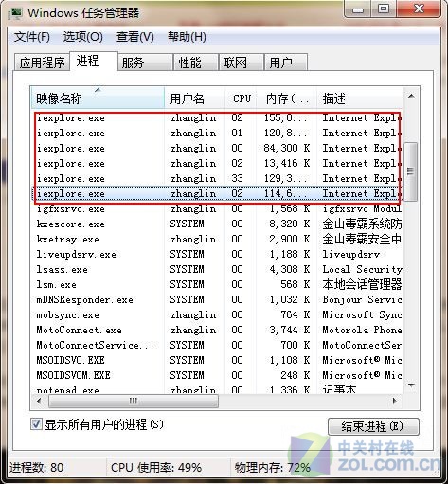Switch to the 服务 tab

point(146,63)
